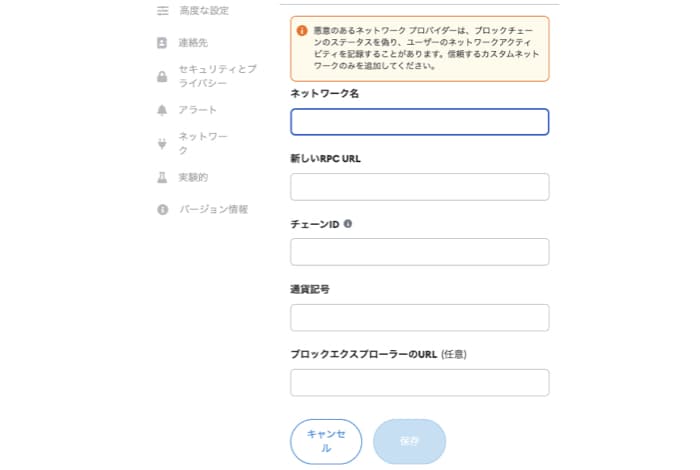This screenshot has width=700, height=470.
Task: Focus the ネットワーク名 input field
Action: point(419,122)
